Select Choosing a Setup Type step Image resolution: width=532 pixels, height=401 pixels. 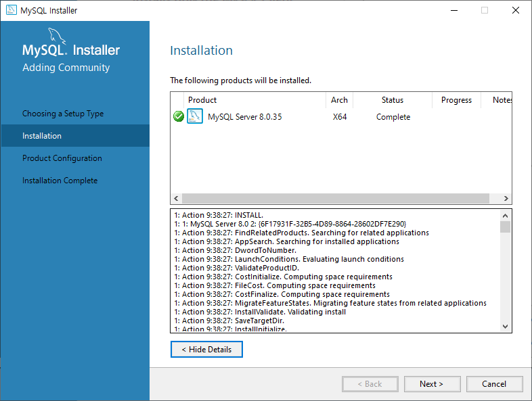(63, 114)
